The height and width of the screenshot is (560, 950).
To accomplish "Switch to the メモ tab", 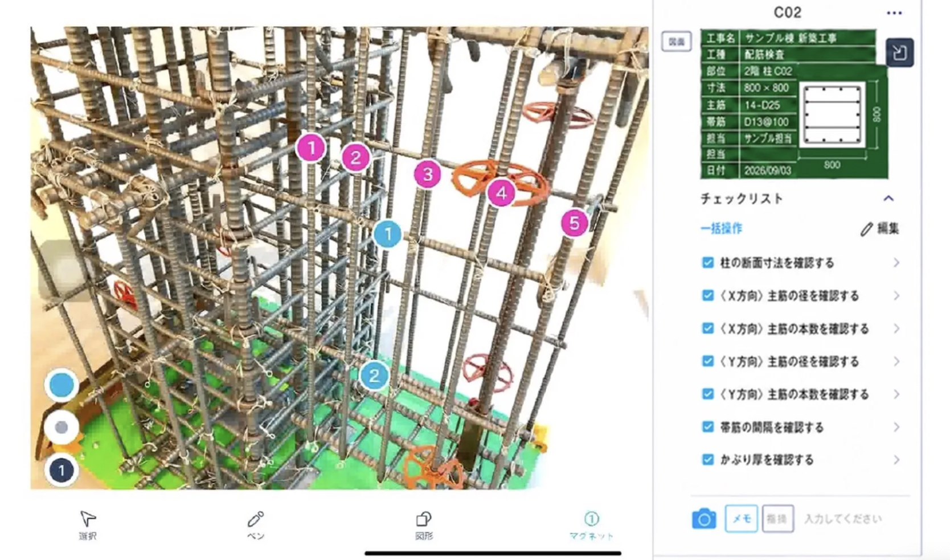I will tap(741, 518).
